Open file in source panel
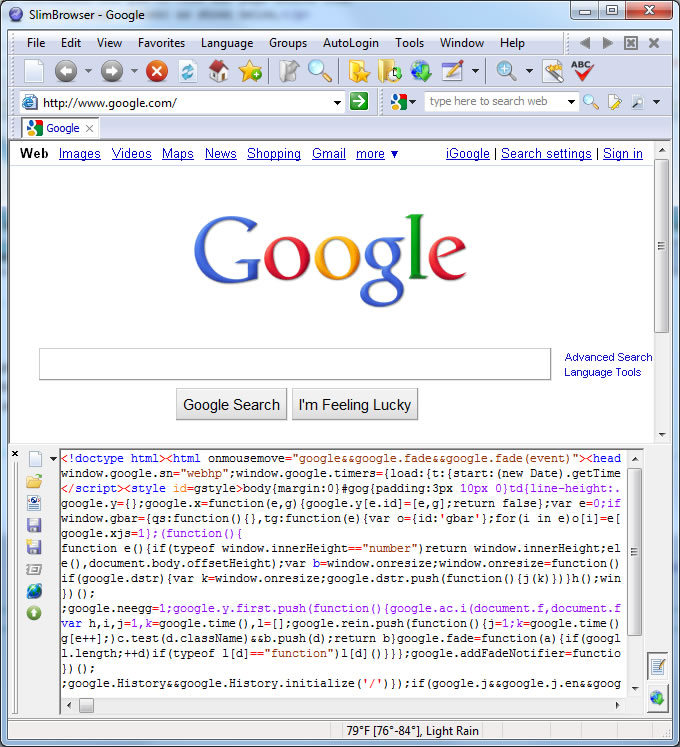680x747 pixels. tap(34, 481)
